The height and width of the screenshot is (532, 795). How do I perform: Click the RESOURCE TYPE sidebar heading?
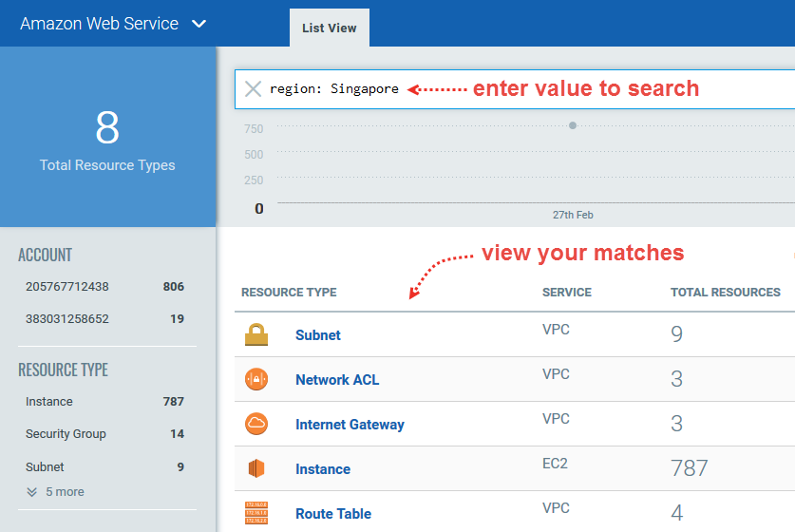click(x=63, y=370)
